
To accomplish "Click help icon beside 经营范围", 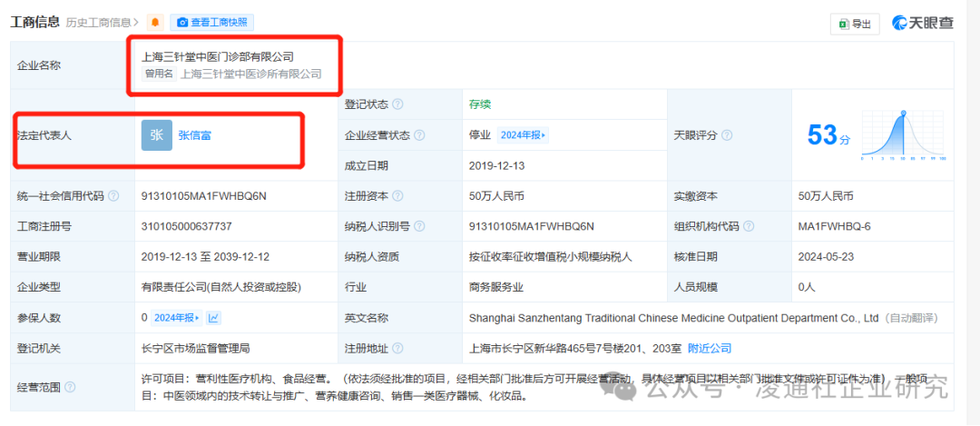I will coord(70,387).
